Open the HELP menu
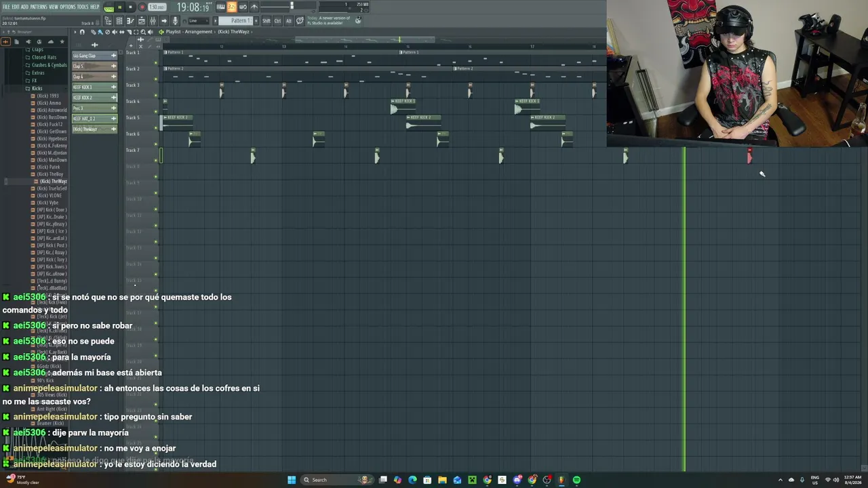 coord(95,7)
